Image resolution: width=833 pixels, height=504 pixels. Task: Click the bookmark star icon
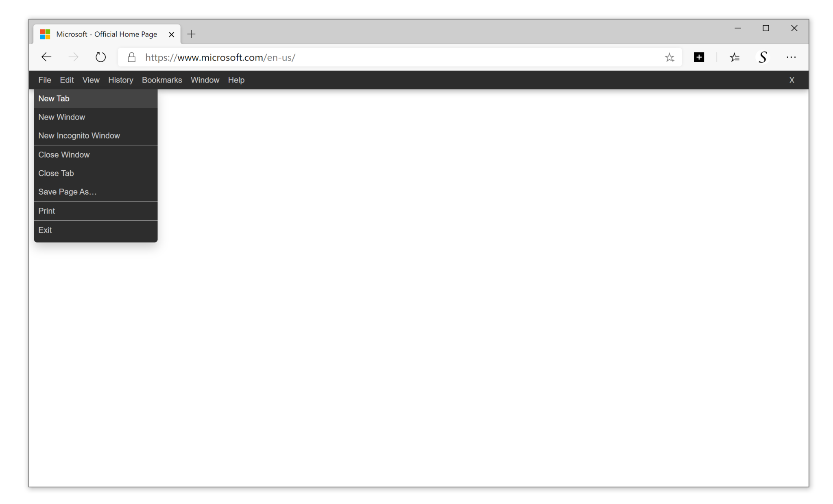[669, 58]
